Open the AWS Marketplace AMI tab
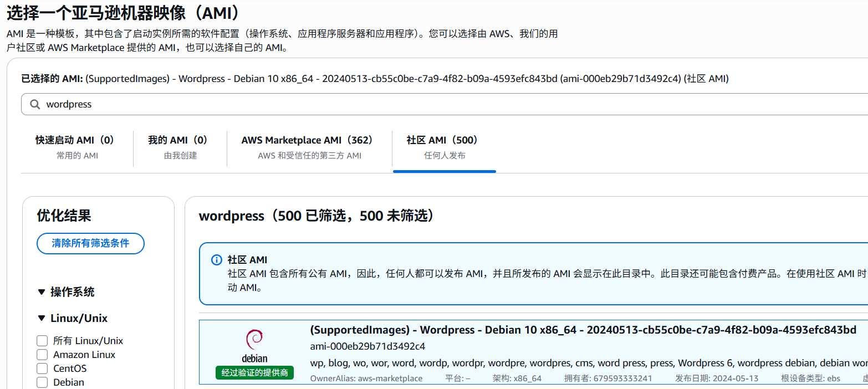The image size is (868, 389). (309, 147)
